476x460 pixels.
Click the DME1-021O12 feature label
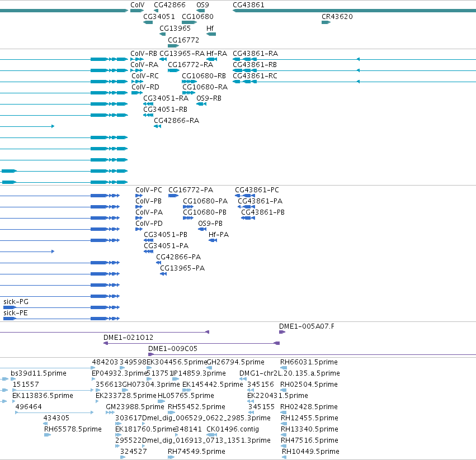pyautogui.click(x=128, y=338)
